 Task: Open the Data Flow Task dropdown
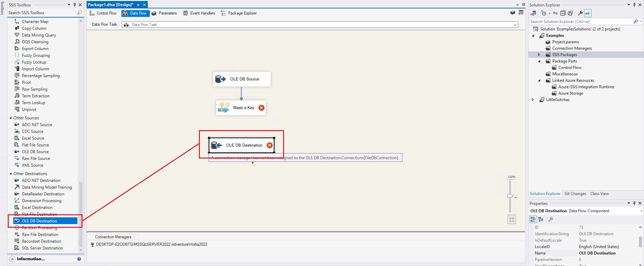515,25
